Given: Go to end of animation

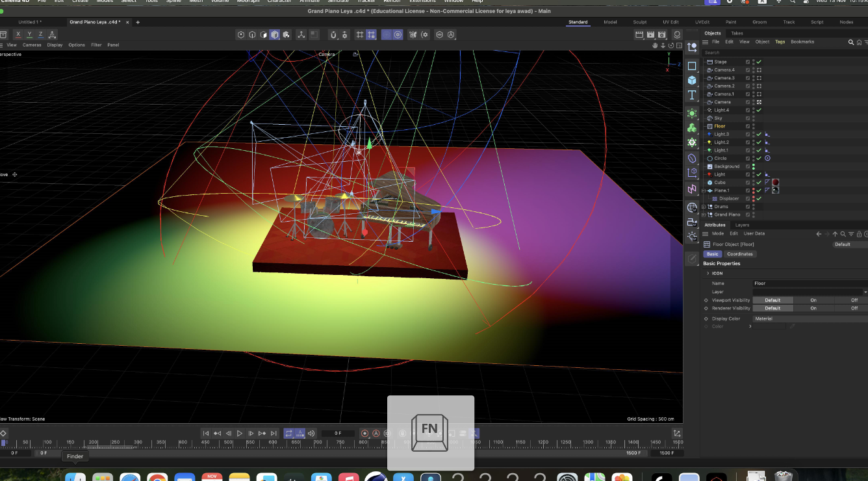Looking at the screenshot, I should tap(274, 434).
